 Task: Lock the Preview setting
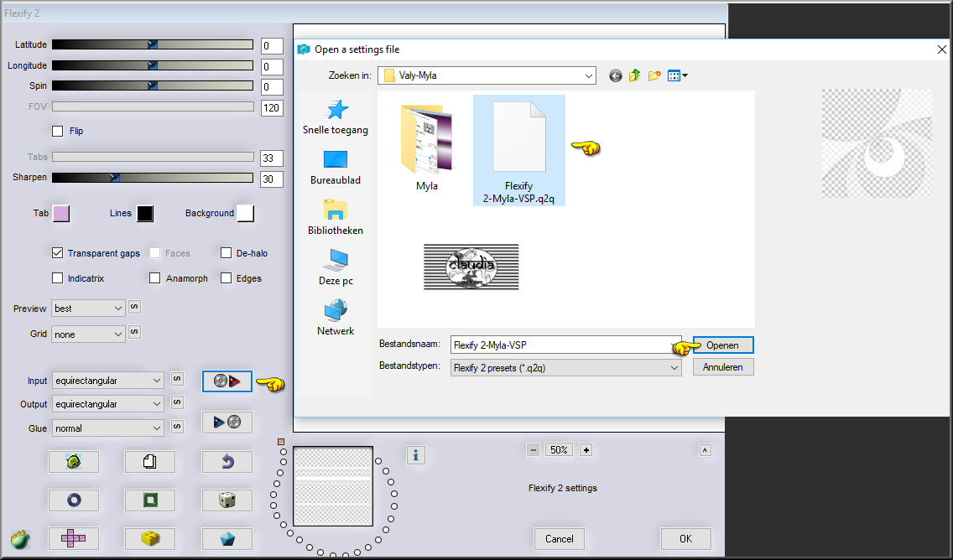[x=134, y=307]
